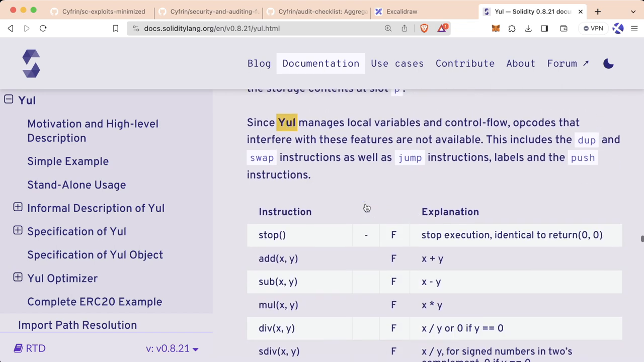Viewport: 644px width, 362px height.
Task: Open the v0.8.21 version selector
Action: coord(172,348)
